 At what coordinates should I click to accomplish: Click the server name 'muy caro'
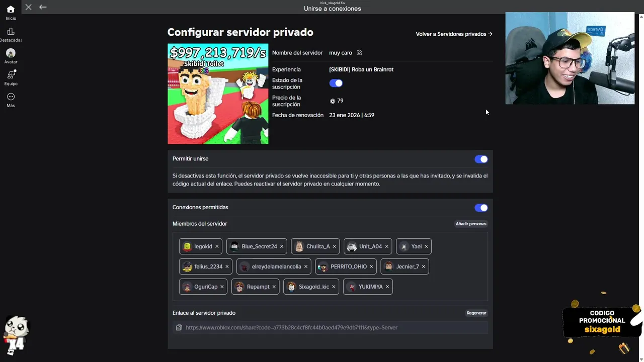click(x=341, y=53)
